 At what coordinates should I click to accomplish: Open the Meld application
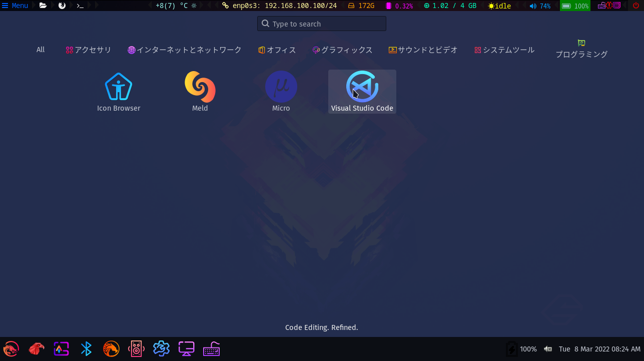[x=200, y=91]
